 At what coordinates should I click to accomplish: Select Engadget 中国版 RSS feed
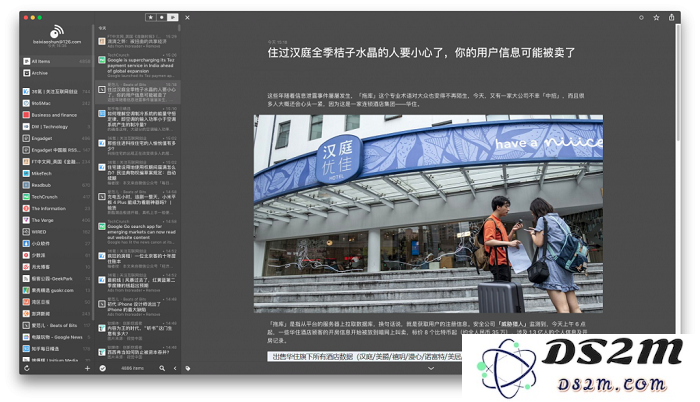(57, 150)
